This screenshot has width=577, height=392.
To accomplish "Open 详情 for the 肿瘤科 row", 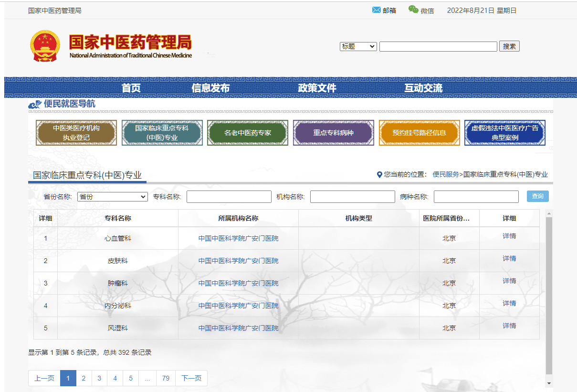I will 509,281.
